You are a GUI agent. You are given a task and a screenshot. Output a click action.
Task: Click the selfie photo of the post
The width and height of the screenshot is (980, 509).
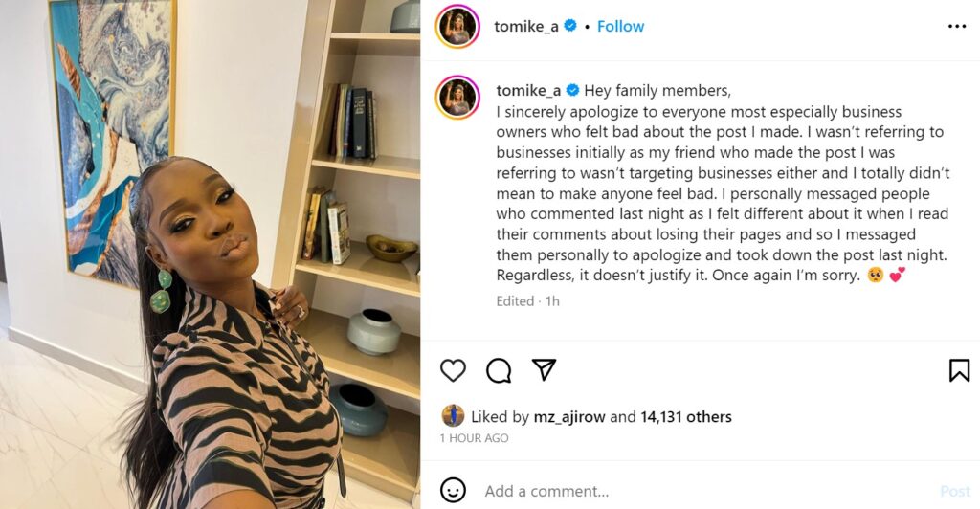[210, 254]
